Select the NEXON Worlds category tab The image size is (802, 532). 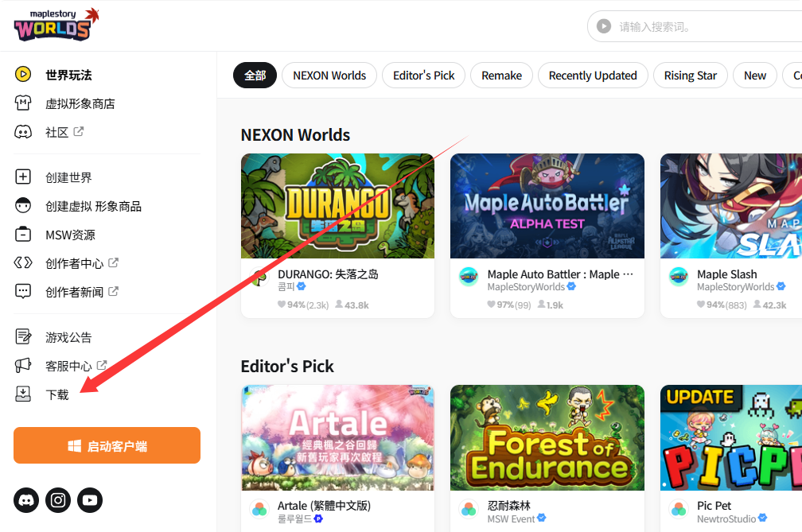[x=329, y=75]
